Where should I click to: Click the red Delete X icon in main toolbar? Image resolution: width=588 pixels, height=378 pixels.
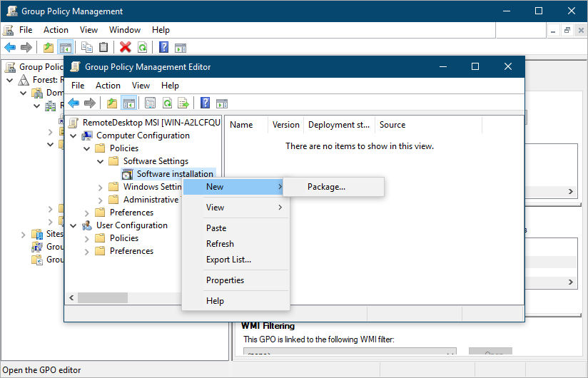pos(126,48)
